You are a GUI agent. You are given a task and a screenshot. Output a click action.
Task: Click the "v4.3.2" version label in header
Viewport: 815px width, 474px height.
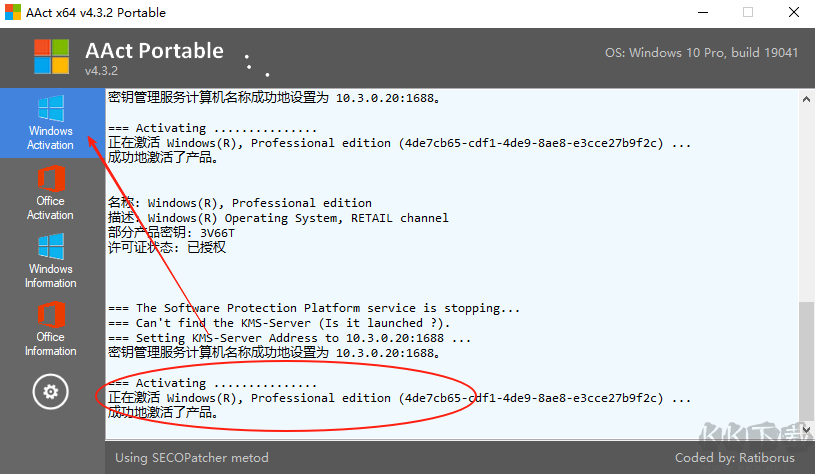click(101, 71)
